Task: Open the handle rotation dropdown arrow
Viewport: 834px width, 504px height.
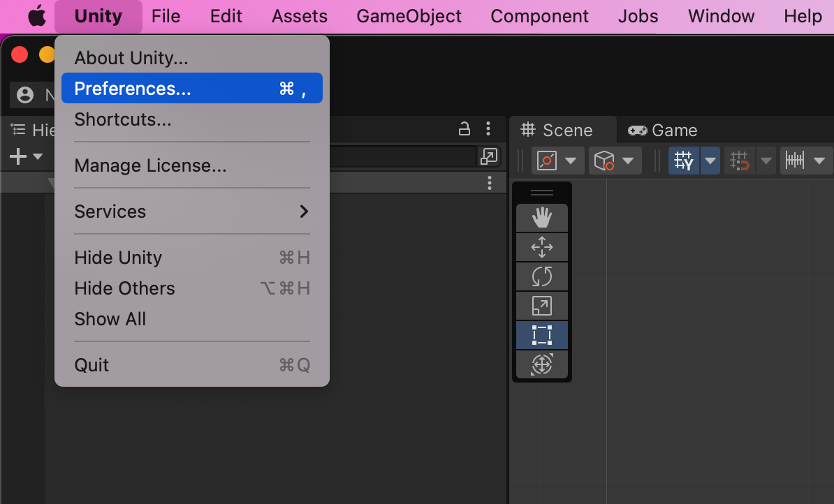Action: tap(628, 161)
